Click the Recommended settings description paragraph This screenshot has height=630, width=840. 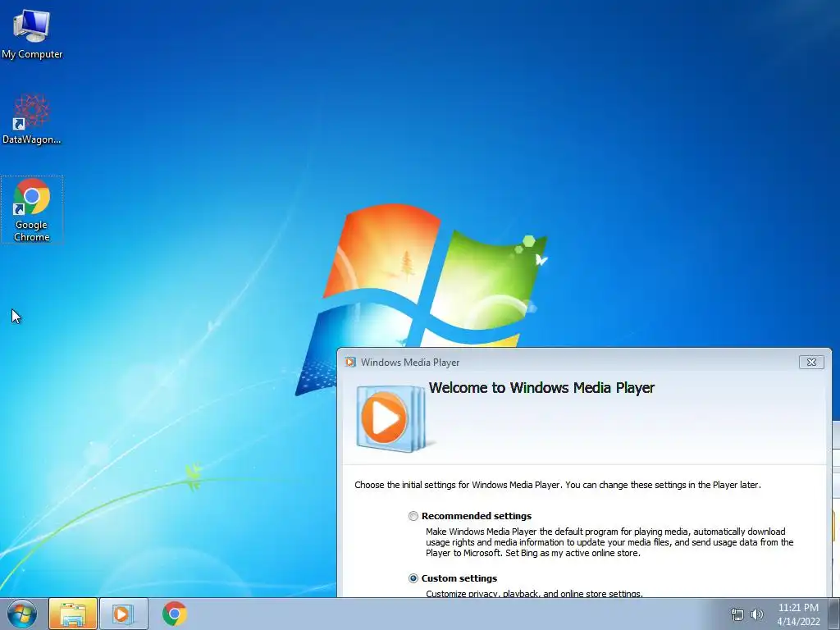point(609,542)
